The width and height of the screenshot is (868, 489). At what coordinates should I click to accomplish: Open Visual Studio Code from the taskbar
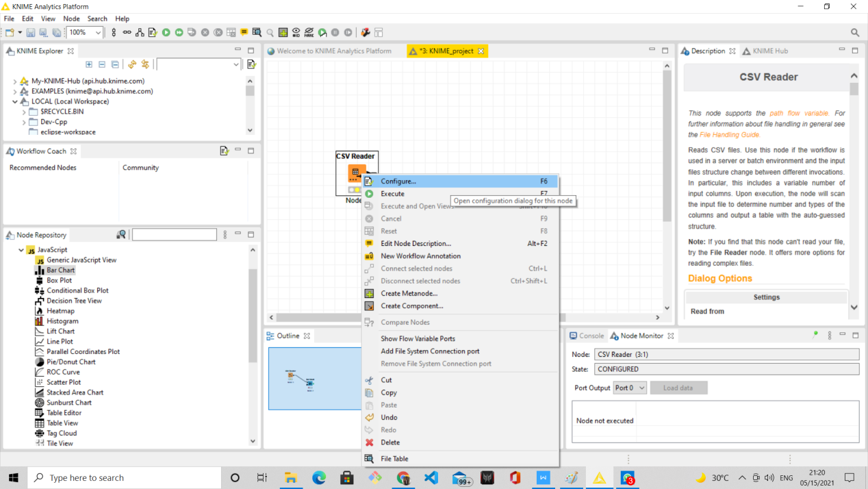click(x=431, y=477)
